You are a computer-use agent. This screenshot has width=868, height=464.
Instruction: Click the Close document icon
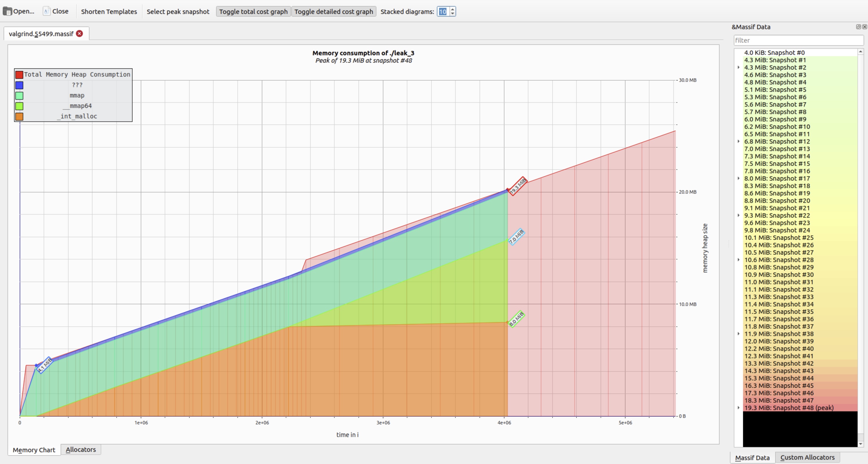coord(46,11)
